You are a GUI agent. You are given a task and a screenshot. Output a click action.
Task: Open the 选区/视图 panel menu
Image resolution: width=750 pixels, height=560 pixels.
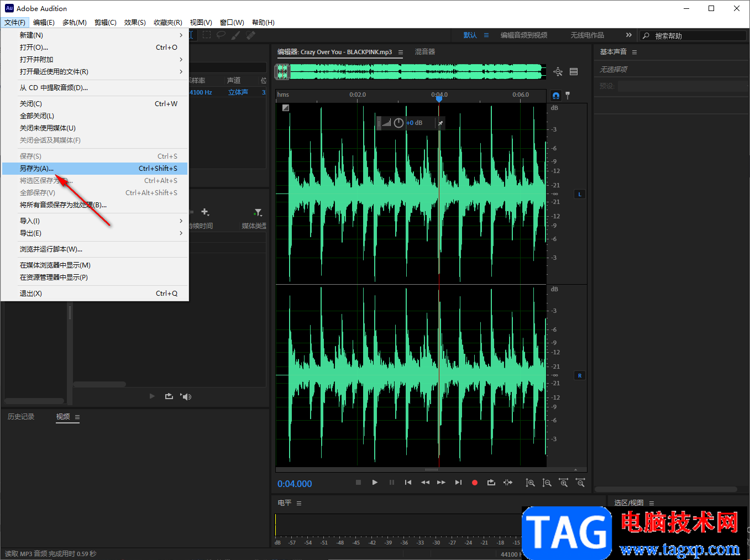tap(652, 503)
